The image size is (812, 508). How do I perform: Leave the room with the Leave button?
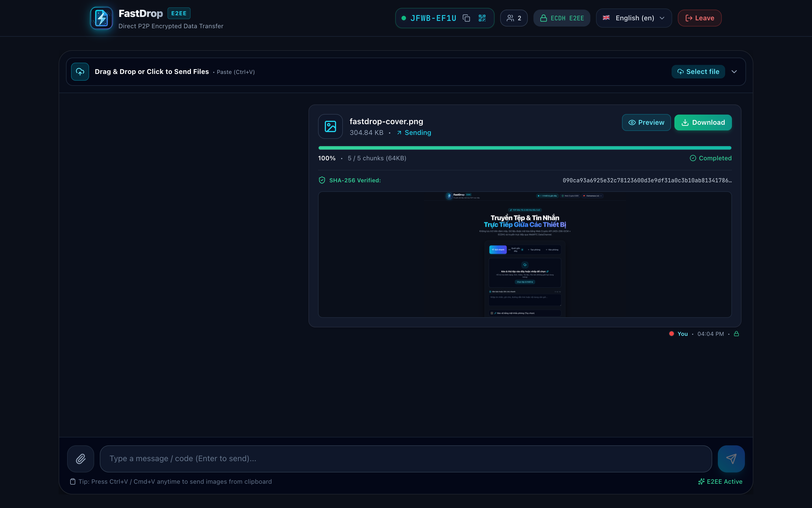coord(699,18)
